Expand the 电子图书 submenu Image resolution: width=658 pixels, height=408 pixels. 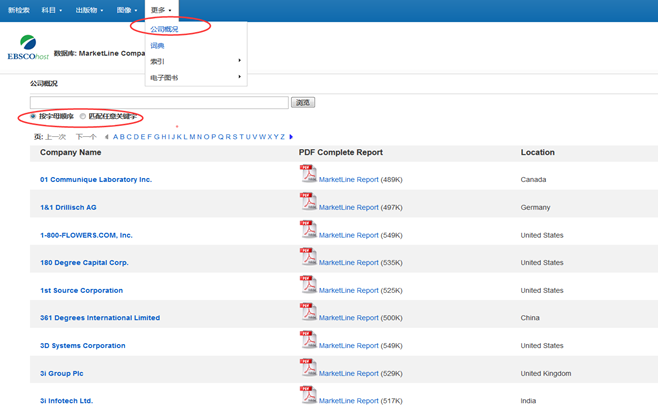(196, 77)
